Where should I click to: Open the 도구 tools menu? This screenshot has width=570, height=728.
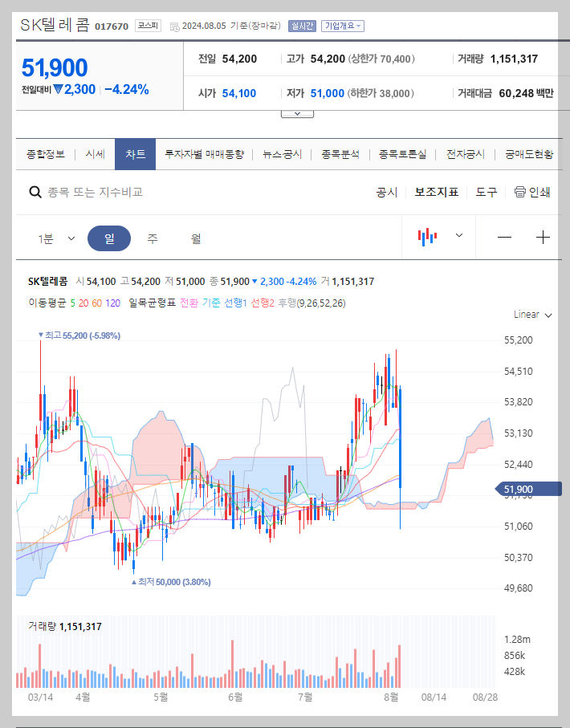pyautogui.click(x=487, y=192)
